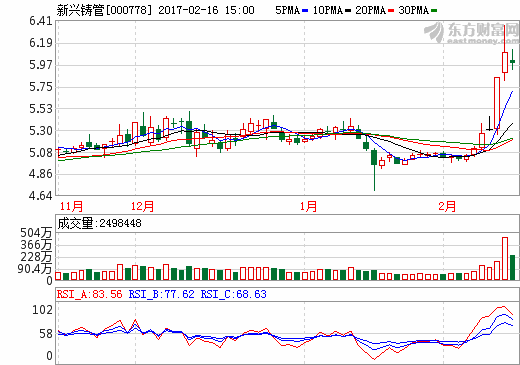Click the 504万 volume axis label
The image size is (520, 365).
(36, 233)
